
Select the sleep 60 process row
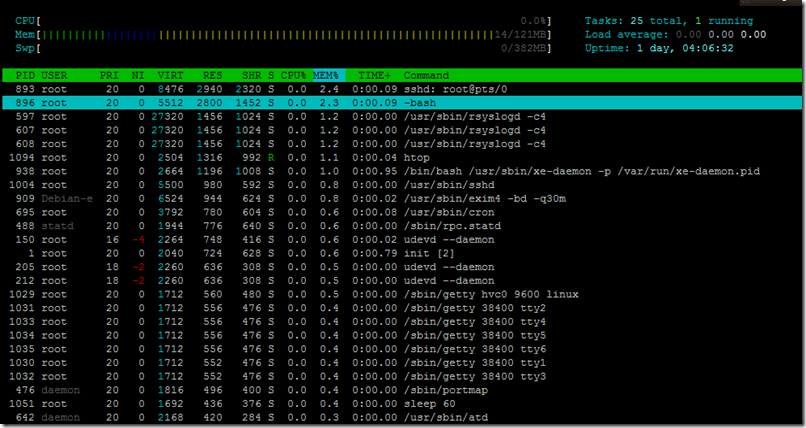pyautogui.click(x=402, y=404)
